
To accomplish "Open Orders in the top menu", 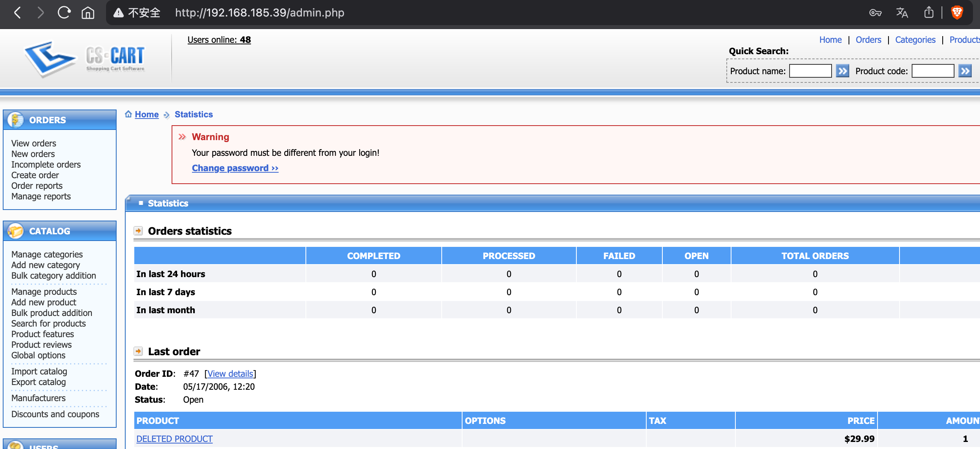I will coord(868,40).
